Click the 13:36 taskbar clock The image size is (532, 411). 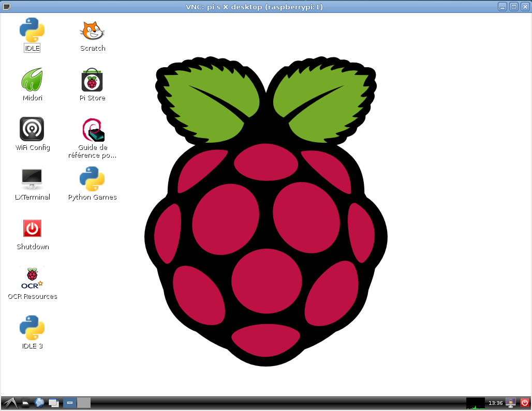click(x=496, y=403)
